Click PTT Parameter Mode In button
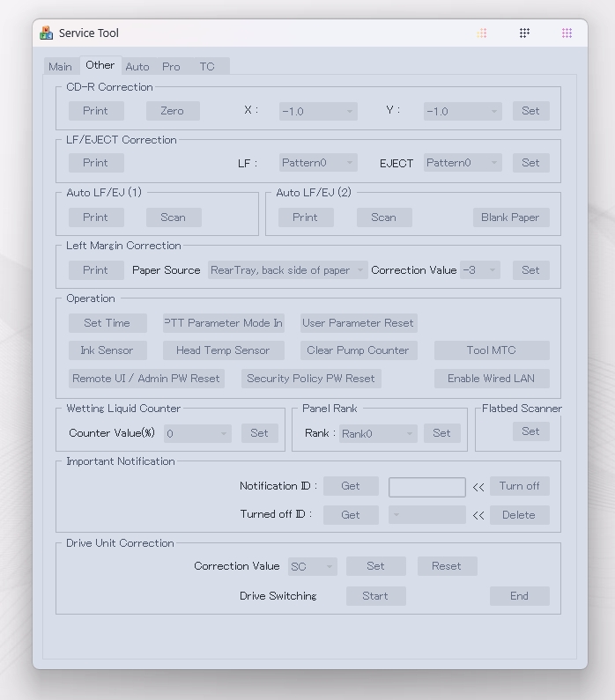This screenshot has width=615, height=700. 223,323
